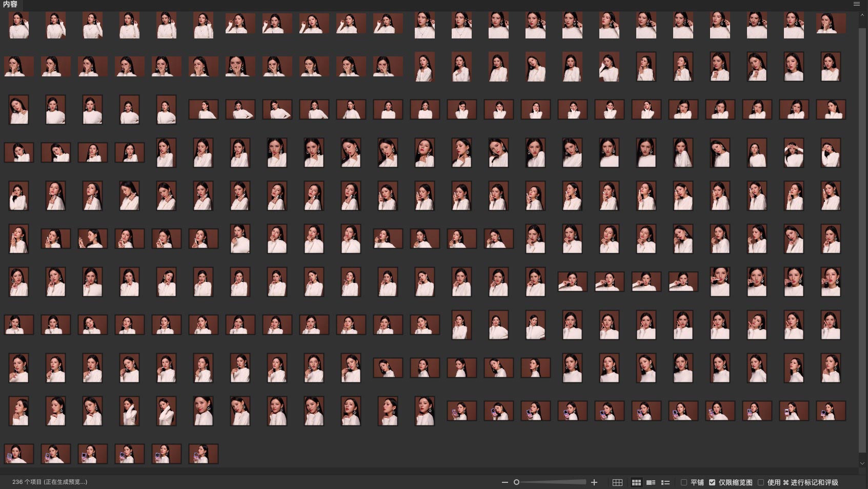Switch to the details view icon
This screenshot has height=489, width=868.
[x=651, y=482]
